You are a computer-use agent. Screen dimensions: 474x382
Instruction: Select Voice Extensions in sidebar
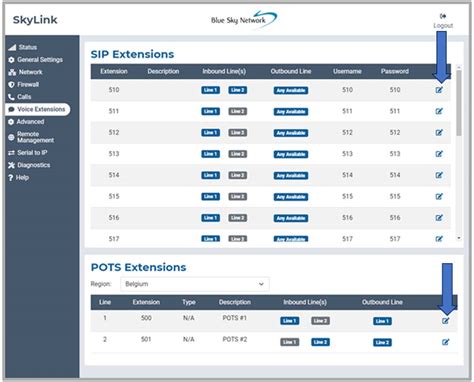(x=38, y=109)
